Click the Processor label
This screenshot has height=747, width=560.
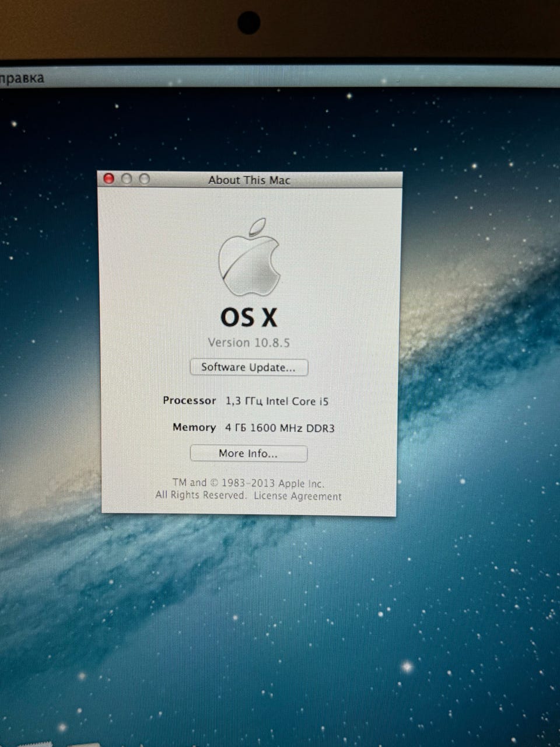189,400
